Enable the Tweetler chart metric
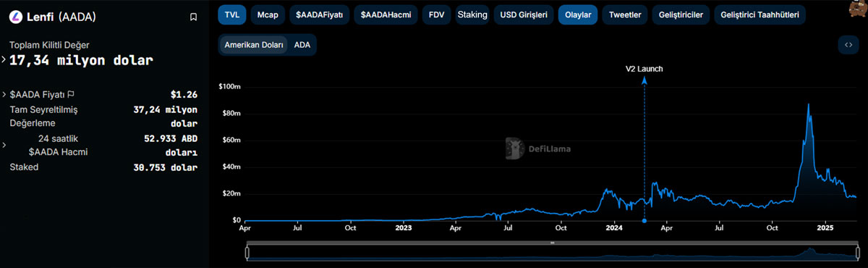This screenshot has width=868, height=268. coord(625,14)
